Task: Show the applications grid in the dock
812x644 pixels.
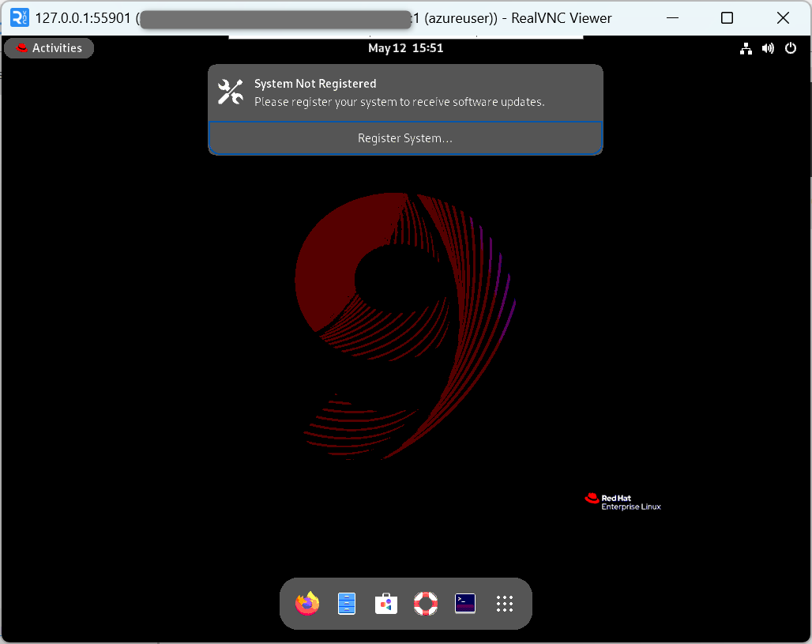Action: point(505,604)
